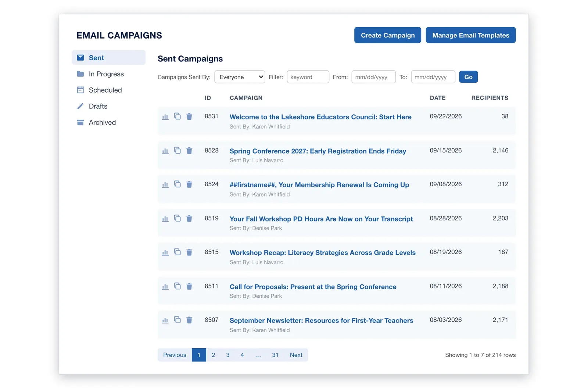Viewport: 588px width, 392px height.
Task: Go to pagination page 2
Action: pos(213,355)
